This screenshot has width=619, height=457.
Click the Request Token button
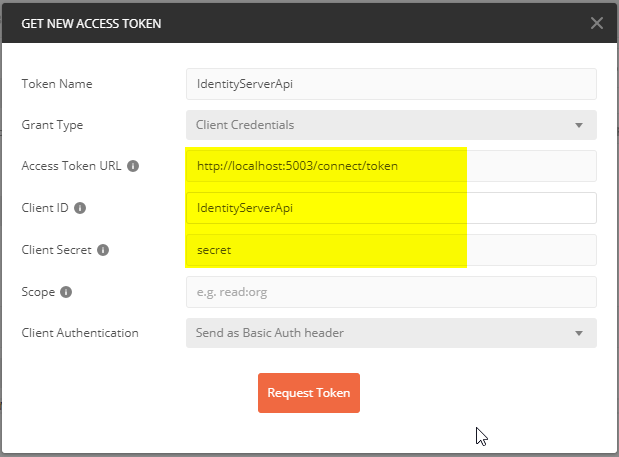[x=309, y=393]
